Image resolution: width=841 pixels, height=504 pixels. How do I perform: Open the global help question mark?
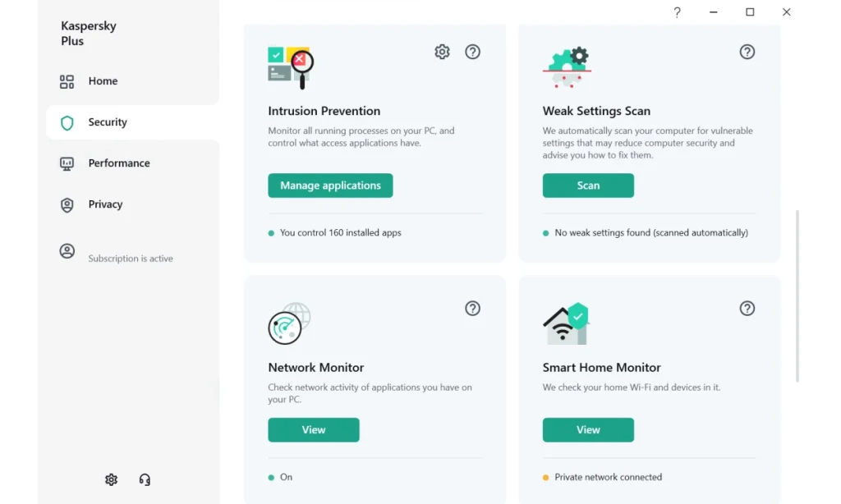(x=676, y=12)
